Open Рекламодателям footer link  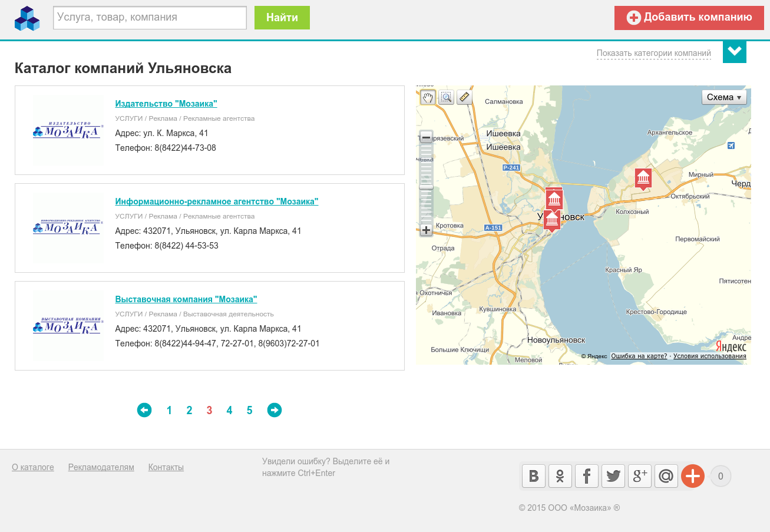tap(101, 467)
